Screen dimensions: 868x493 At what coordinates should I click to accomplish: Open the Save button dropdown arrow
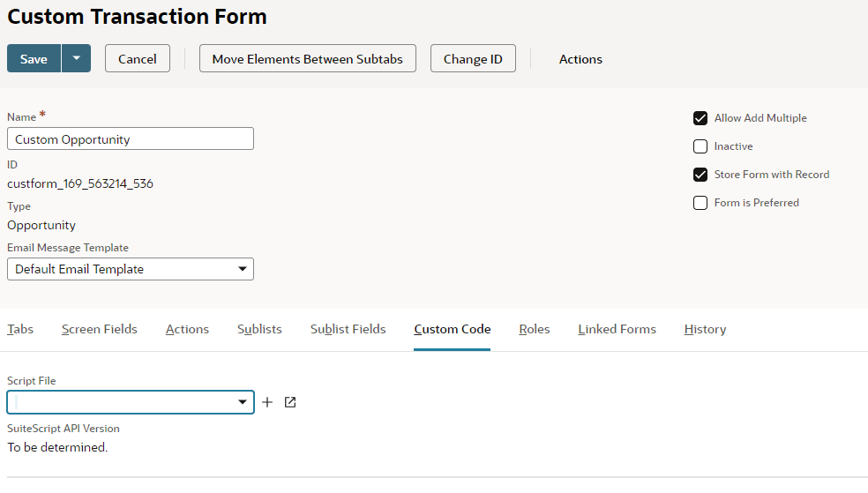(77, 59)
